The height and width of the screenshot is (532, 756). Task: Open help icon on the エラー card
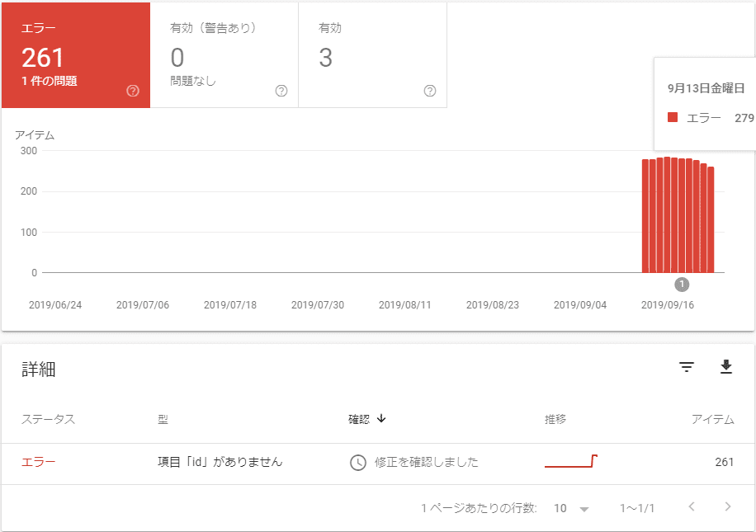(x=133, y=91)
